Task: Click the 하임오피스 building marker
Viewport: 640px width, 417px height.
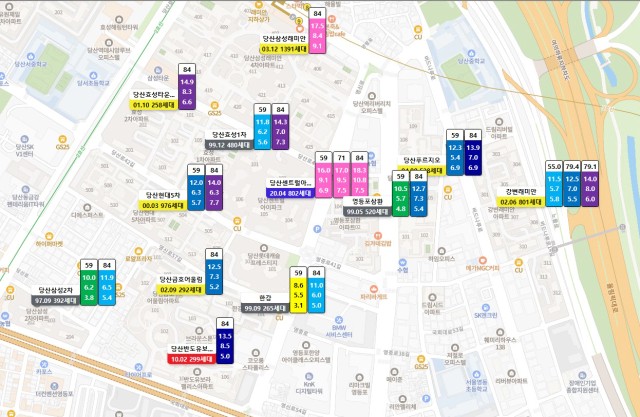Action: click(441, 251)
